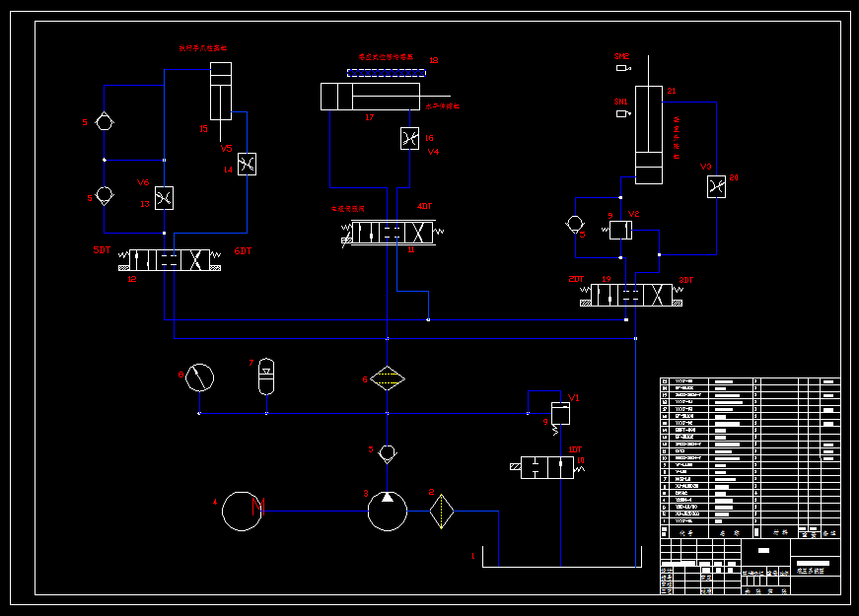
Task: Click the 5DT solenoid label
Action: (102, 249)
